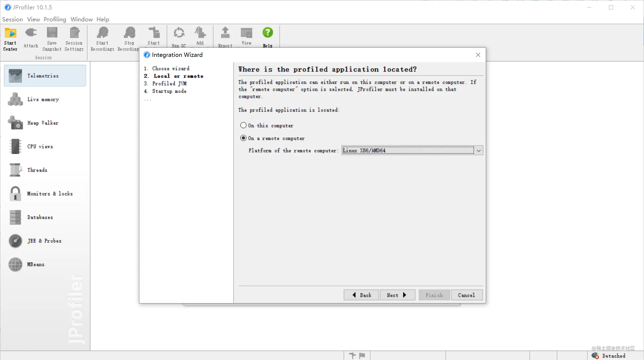644x360 pixels.
Task: Click the flag icon in status bar
Action: click(362, 356)
